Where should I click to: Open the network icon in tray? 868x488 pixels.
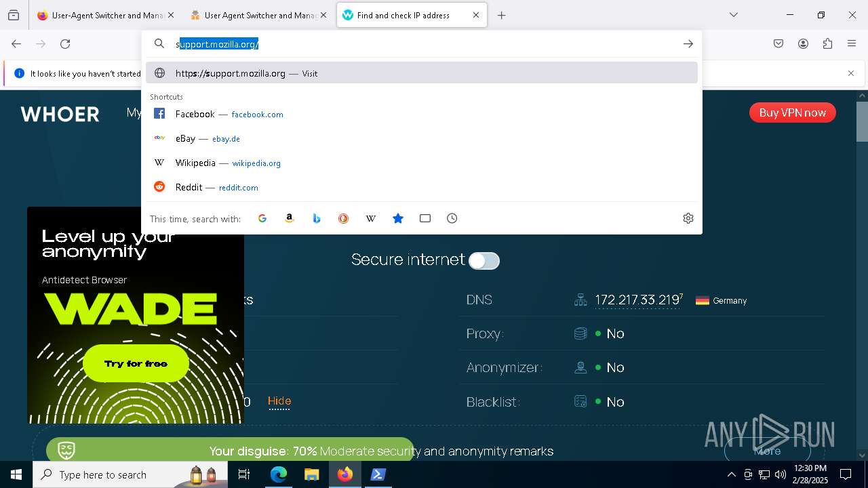[764, 474]
